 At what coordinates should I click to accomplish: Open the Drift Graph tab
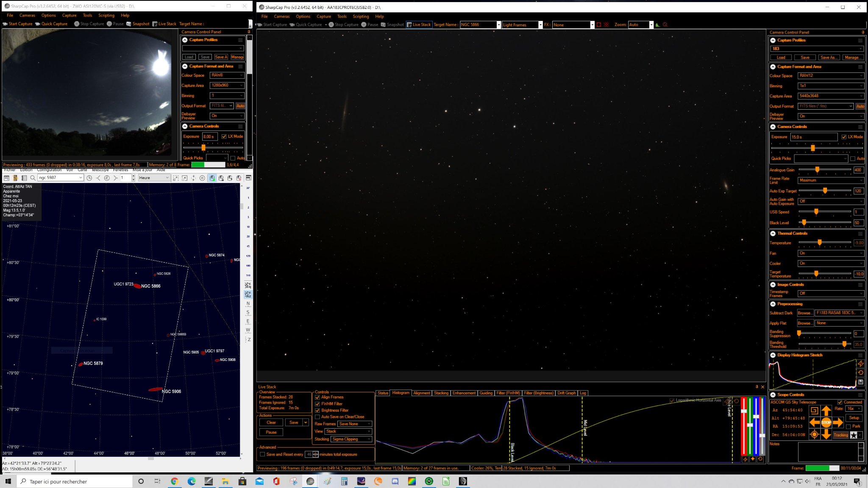pos(567,393)
